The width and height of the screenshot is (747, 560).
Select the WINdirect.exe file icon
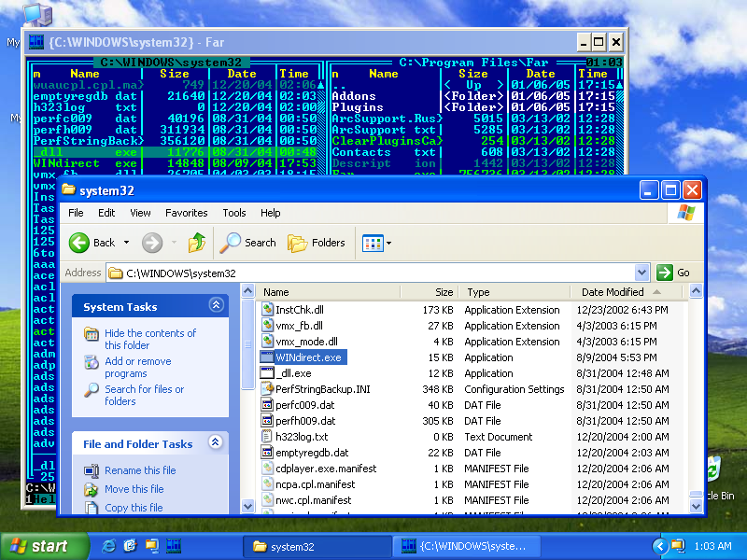point(267,357)
